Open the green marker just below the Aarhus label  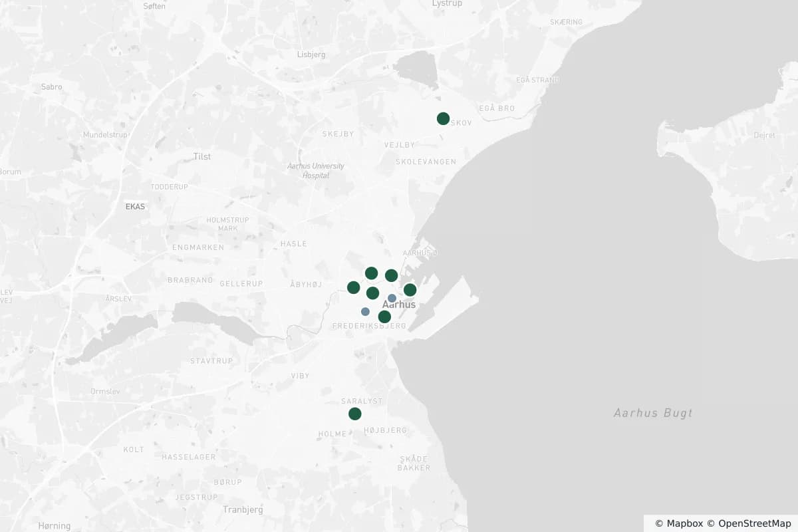pyautogui.click(x=384, y=317)
